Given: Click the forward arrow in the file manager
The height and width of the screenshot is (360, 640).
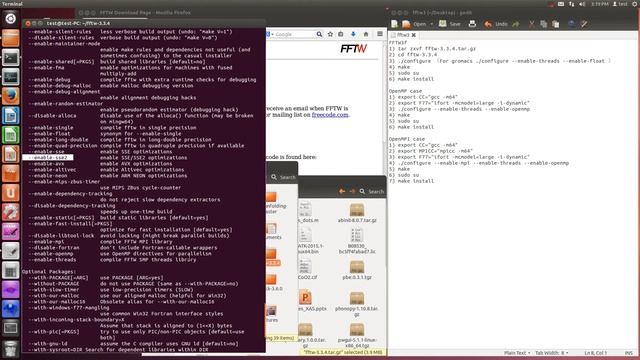Looking at the screenshot, I should 352,191.
